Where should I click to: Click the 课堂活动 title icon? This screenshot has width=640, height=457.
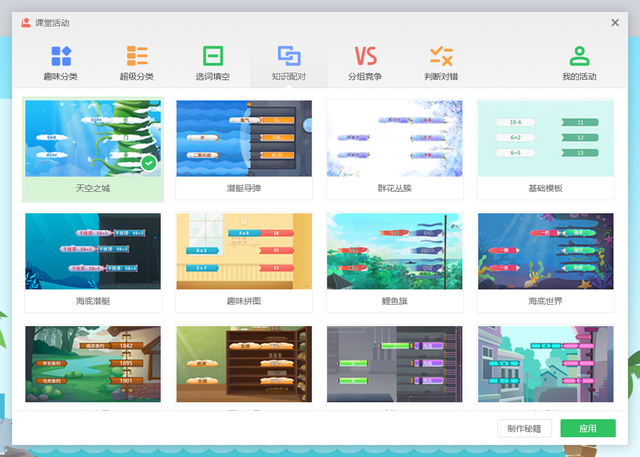point(26,23)
